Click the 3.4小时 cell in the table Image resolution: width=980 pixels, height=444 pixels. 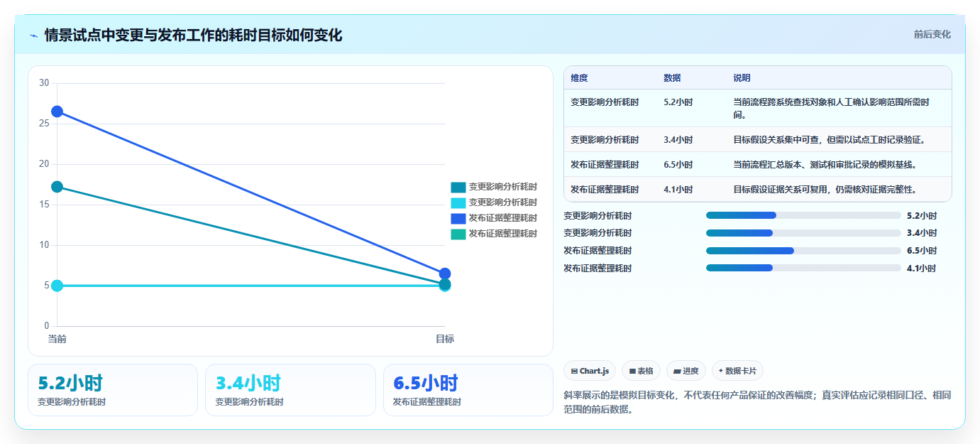678,140
